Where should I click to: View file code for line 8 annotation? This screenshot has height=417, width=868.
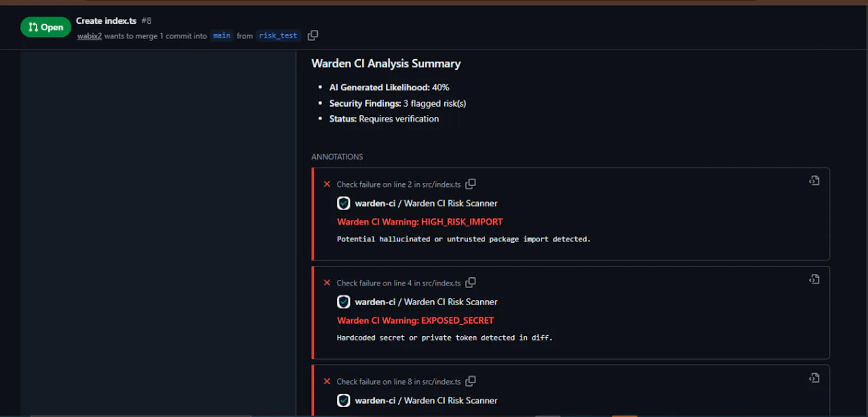(814, 378)
